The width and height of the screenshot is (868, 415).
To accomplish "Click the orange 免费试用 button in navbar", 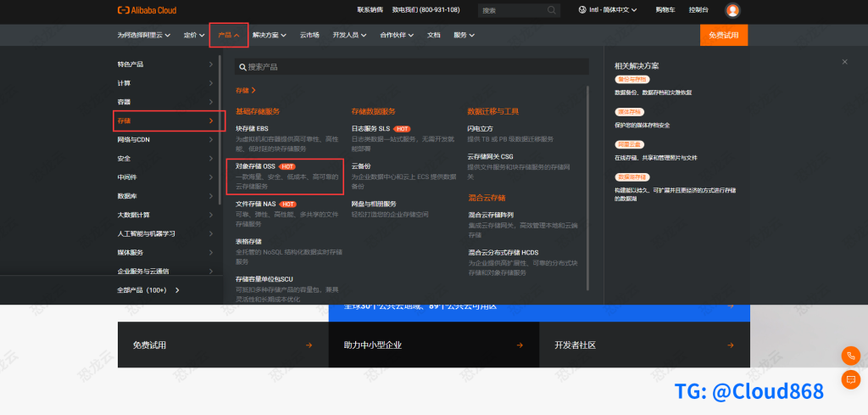I will click(724, 35).
